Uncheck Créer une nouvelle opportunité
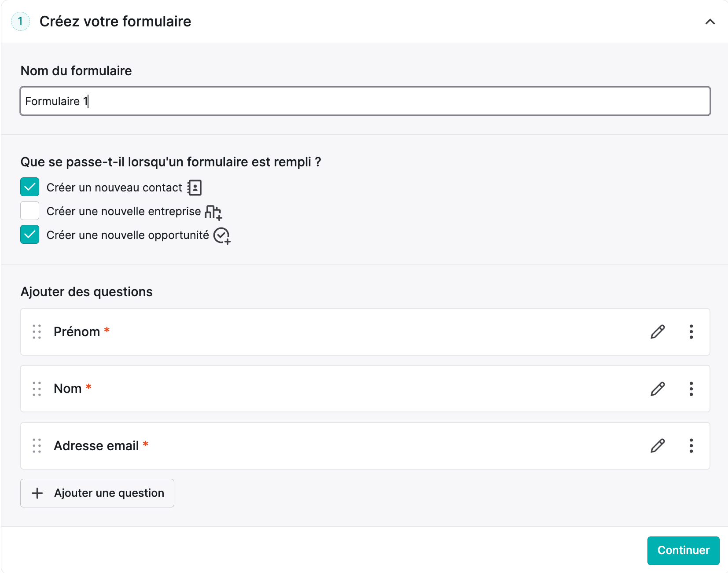Image resolution: width=728 pixels, height=573 pixels. 29,235
